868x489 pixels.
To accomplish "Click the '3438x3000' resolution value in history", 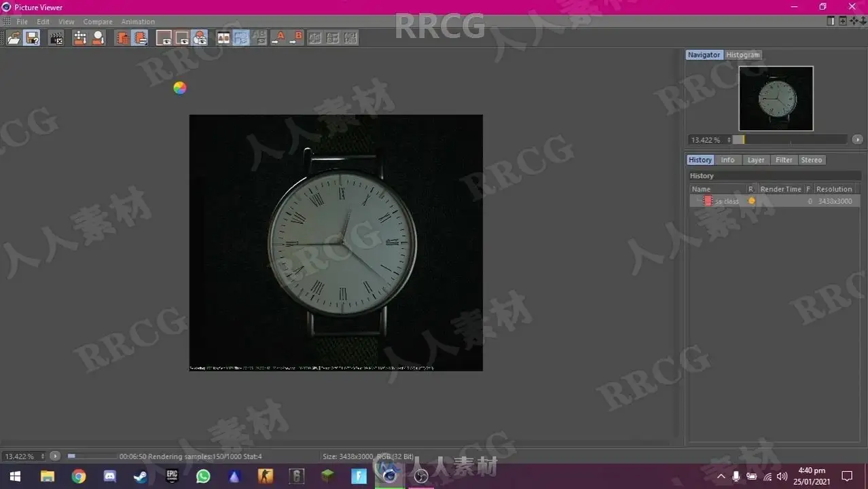I will point(835,201).
